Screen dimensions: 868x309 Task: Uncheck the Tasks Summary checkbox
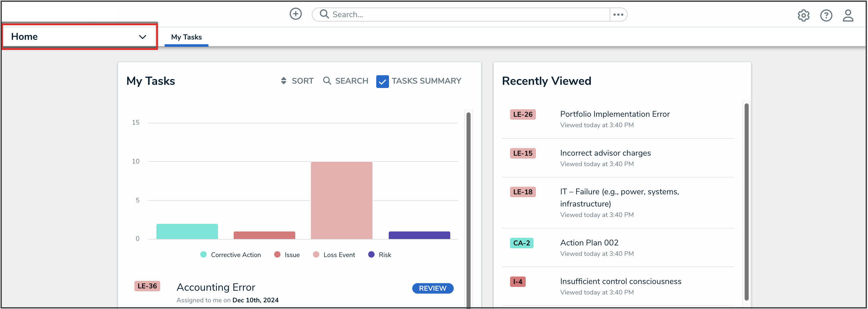click(x=382, y=82)
